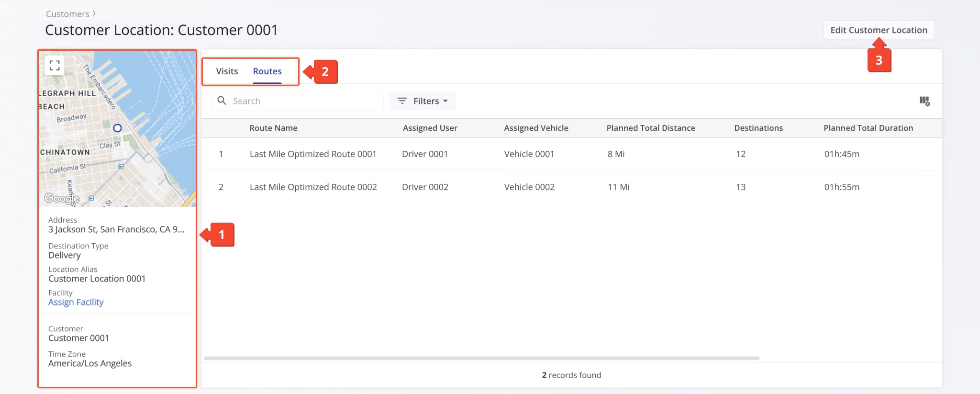Viewport: 980px width, 394px height.
Task: Click the 11 Mi distance value
Action: 618,187
